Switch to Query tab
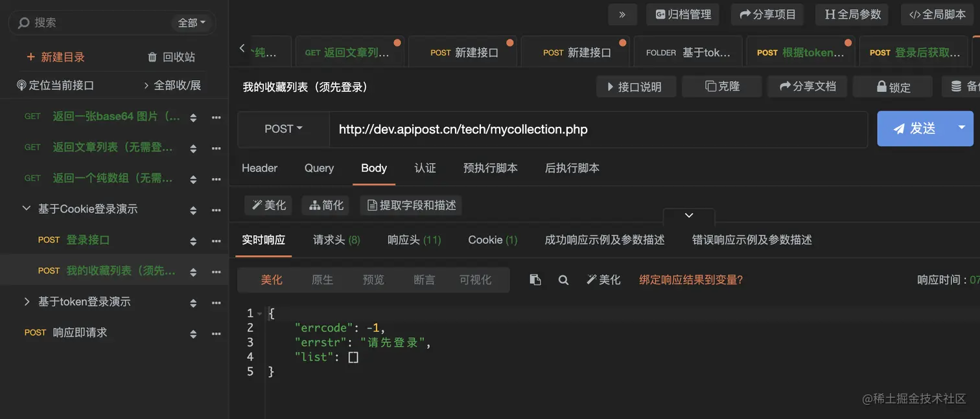 tap(319, 168)
